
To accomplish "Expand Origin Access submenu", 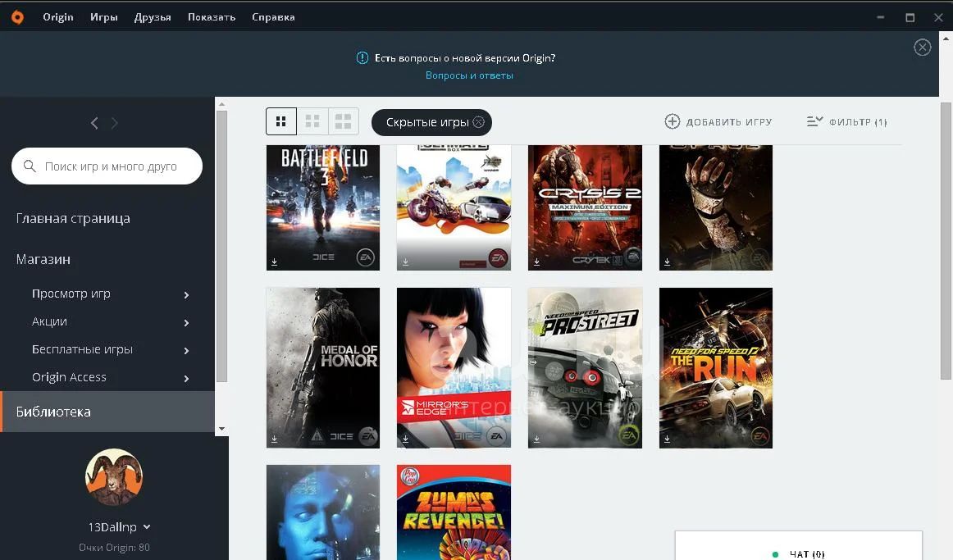I will click(186, 379).
